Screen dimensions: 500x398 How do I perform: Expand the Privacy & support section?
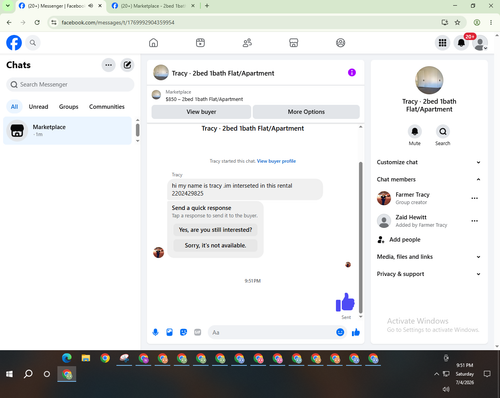click(x=429, y=274)
